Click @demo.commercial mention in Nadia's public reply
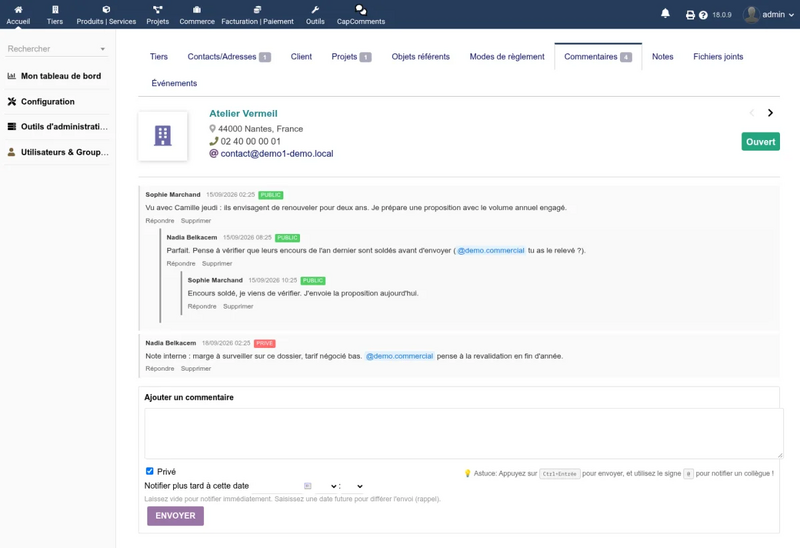This screenshot has width=800, height=548. tap(491, 251)
